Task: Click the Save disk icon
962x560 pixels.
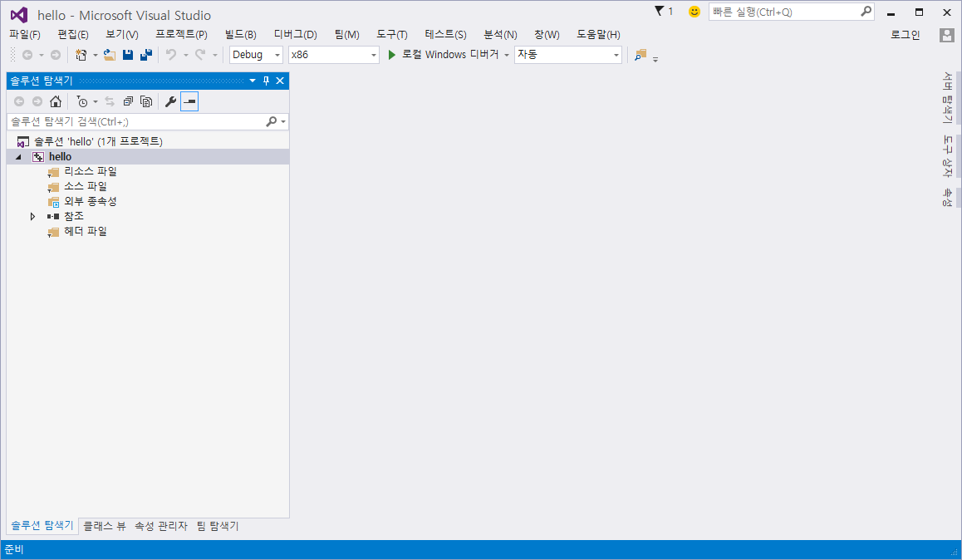Action: (x=128, y=55)
